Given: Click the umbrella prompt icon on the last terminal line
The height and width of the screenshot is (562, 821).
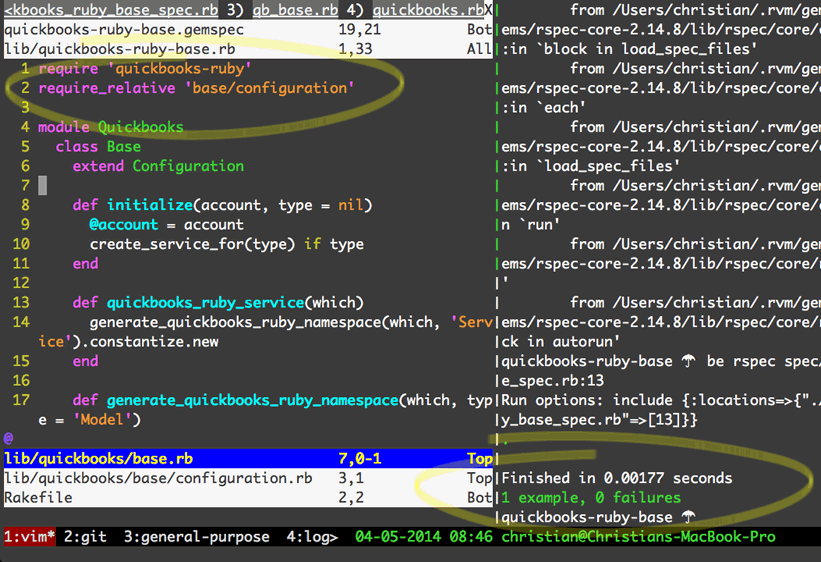Looking at the screenshot, I should (689, 517).
